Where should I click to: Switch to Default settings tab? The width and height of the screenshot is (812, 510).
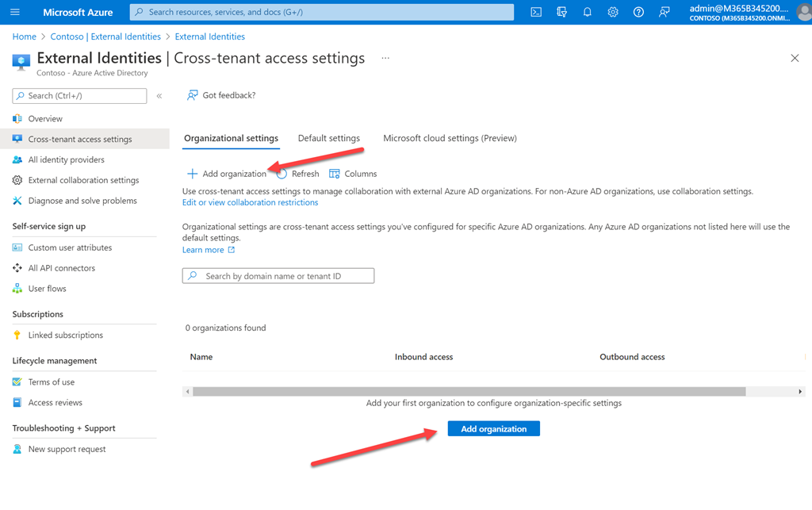(x=328, y=138)
